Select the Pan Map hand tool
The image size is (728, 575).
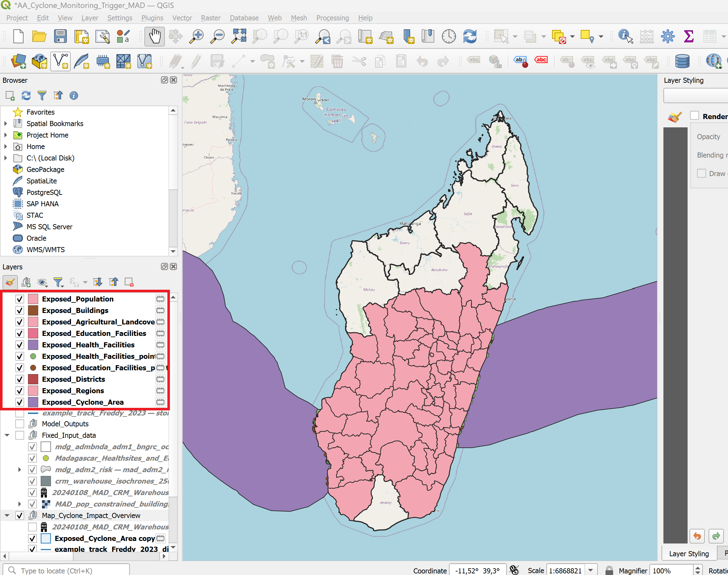pyautogui.click(x=155, y=36)
